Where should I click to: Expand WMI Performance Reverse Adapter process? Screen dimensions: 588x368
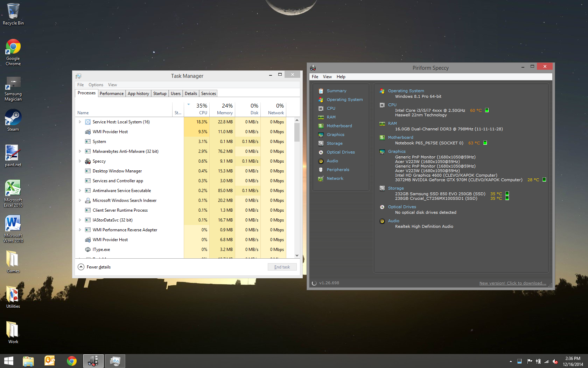click(x=80, y=230)
